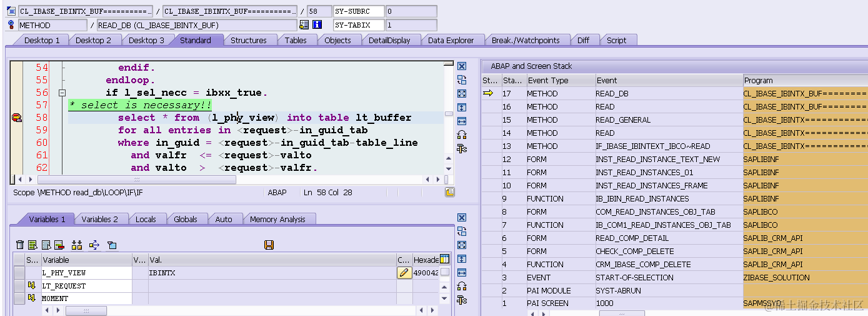Maximize variables tool horizontally

462,273
